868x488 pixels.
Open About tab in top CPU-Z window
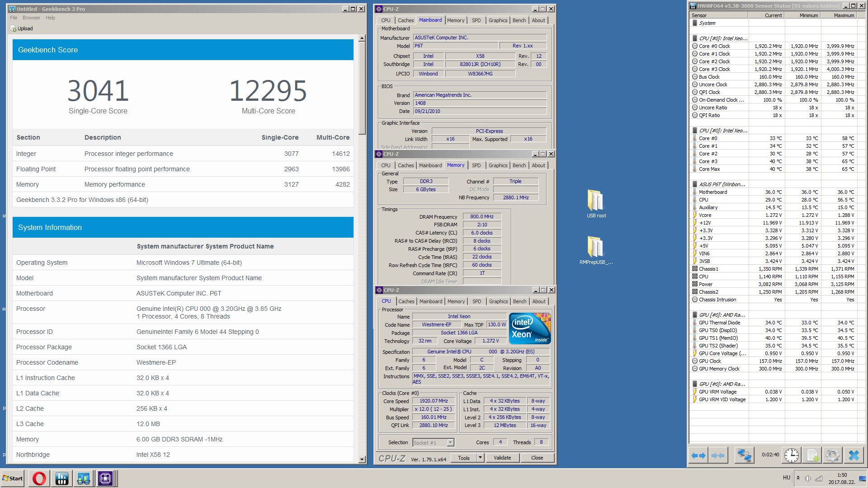(x=538, y=20)
